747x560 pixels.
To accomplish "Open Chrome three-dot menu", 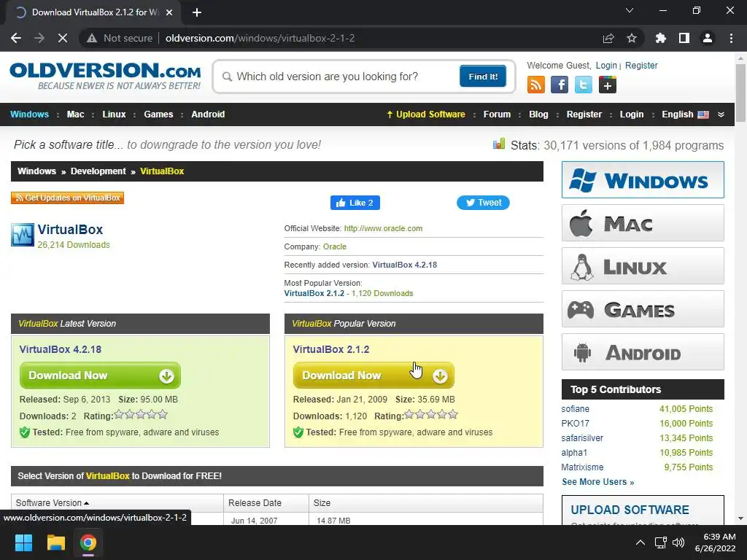I will pos(731,38).
